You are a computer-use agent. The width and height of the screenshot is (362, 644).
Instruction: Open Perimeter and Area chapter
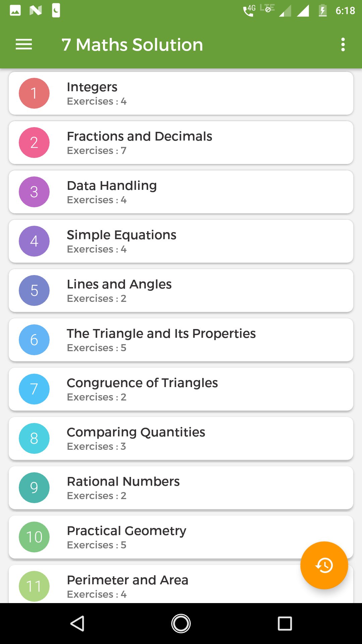click(x=154, y=584)
